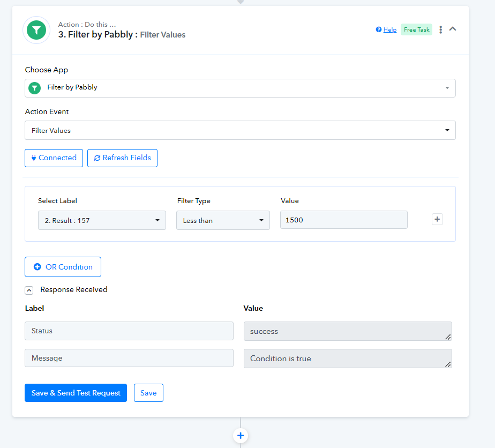Add a new step with bottom plus icon
Image resolution: width=495 pixels, height=448 pixels.
pos(241,436)
